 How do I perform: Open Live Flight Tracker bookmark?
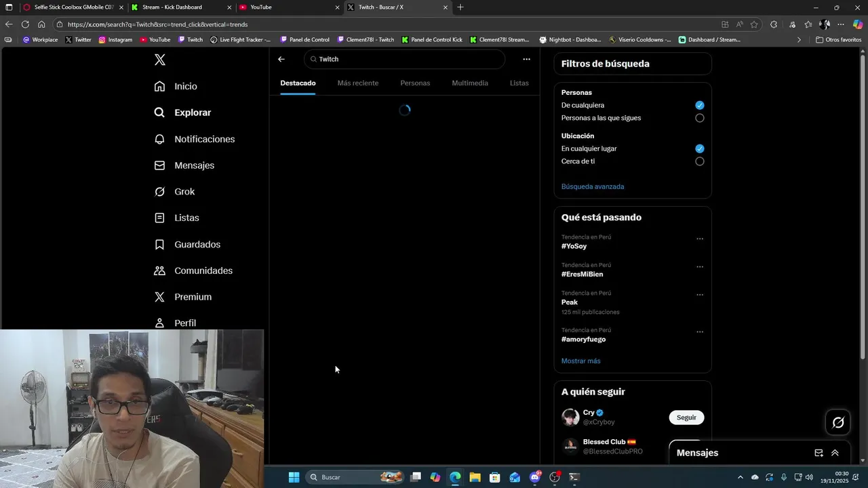click(241, 40)
